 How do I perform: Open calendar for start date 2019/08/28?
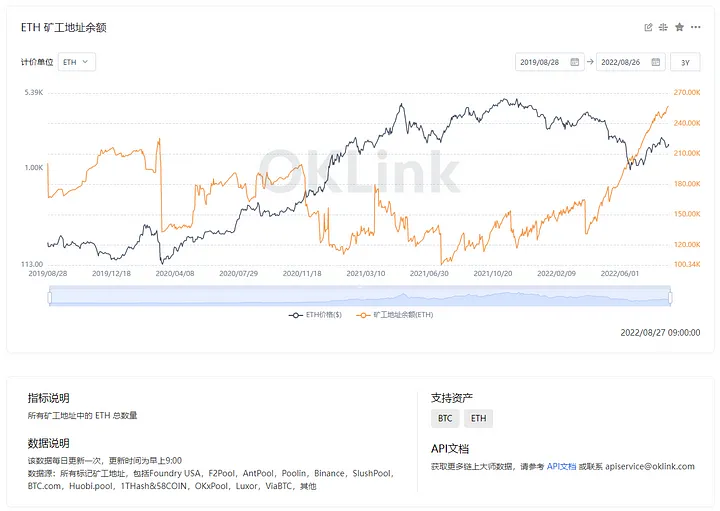coord(575,62)
